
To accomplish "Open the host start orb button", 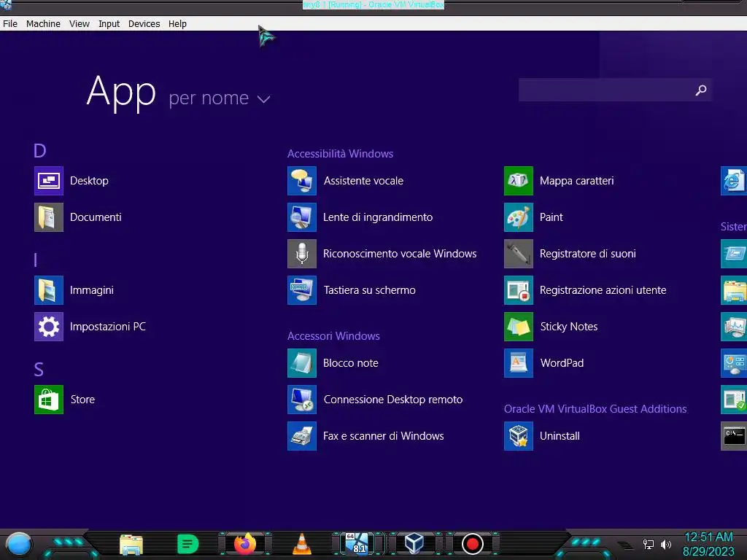I will tap(18, 545).
